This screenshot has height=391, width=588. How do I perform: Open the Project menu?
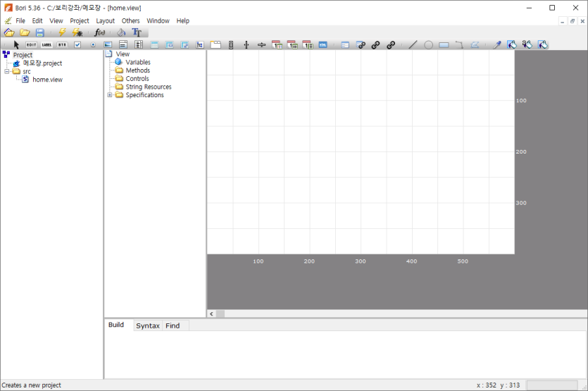(x=80, y=21)
